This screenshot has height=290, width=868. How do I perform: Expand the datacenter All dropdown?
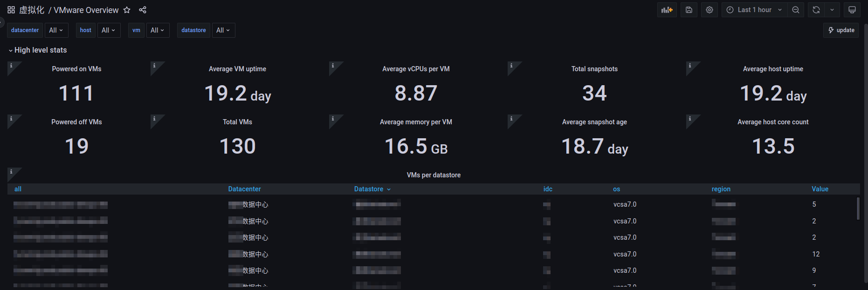[56, 30]
